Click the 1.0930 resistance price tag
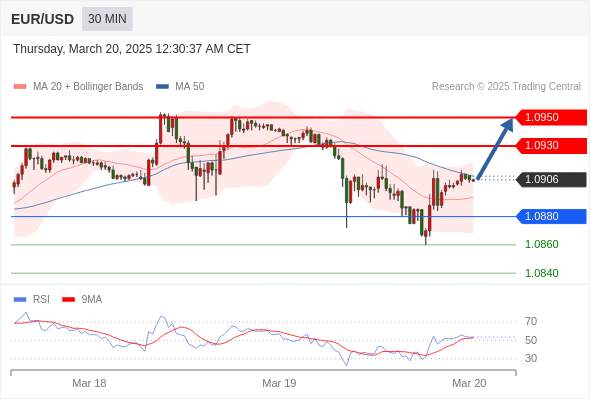 pyautogui.click(x=551, y=146)
